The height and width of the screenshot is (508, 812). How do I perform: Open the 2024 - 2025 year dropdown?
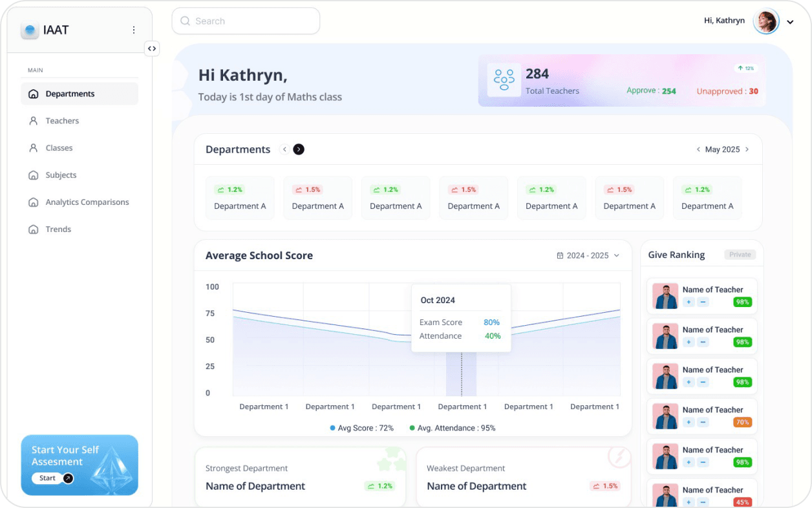tap(588, 255)
